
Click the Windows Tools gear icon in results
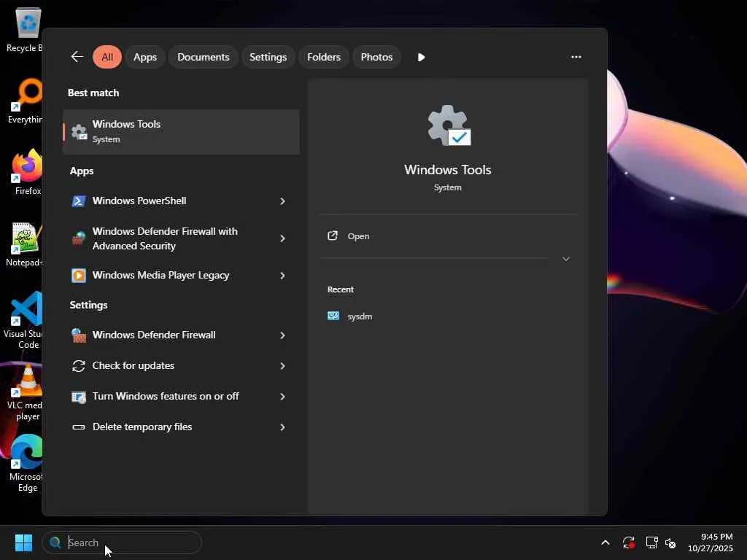[x=79, y=132]
